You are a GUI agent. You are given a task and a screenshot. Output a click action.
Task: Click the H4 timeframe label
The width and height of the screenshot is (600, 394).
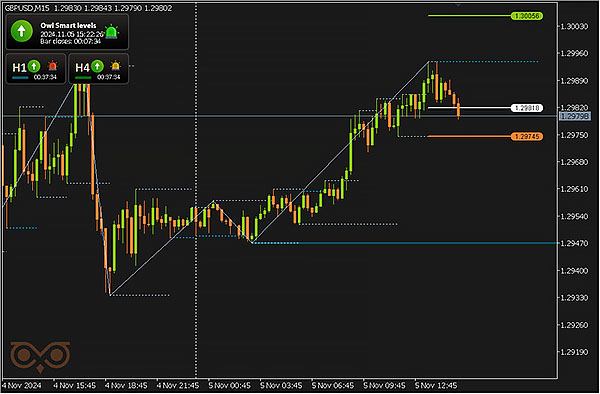coord(82,68)
